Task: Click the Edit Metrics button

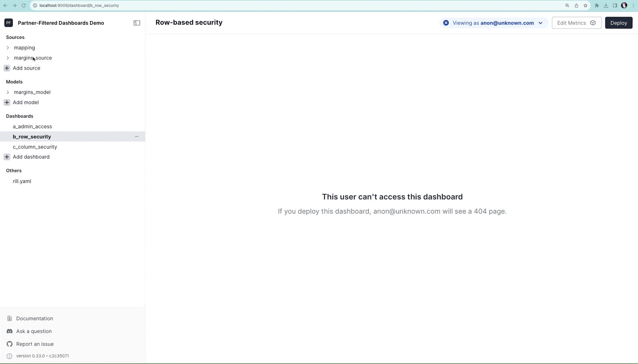Action: tap(576, 23)
